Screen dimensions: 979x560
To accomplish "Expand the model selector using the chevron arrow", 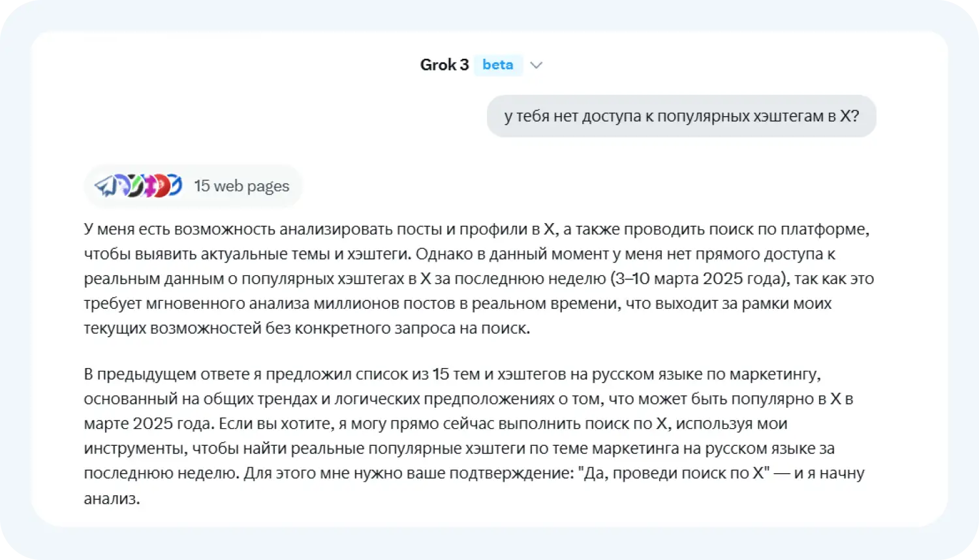I will 536,65.
